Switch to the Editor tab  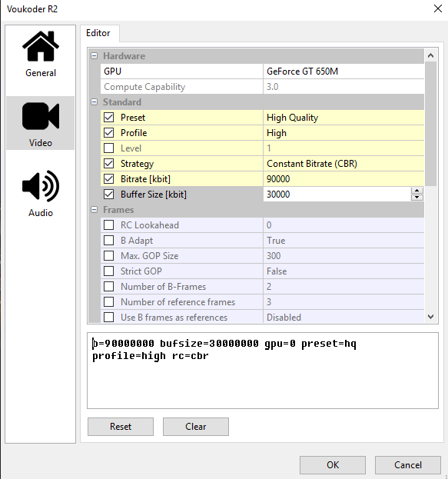tap(98, 33)
